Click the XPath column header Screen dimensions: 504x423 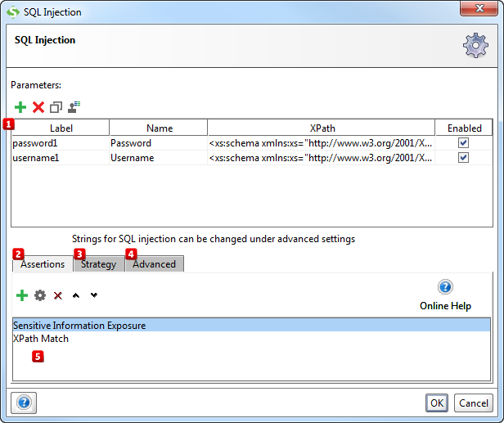point(322,128)
